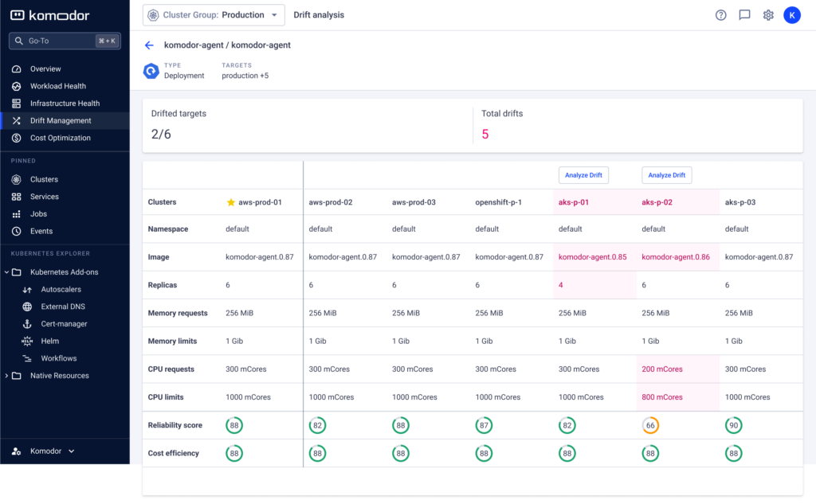Click the user avatar K

pos(792,15)
